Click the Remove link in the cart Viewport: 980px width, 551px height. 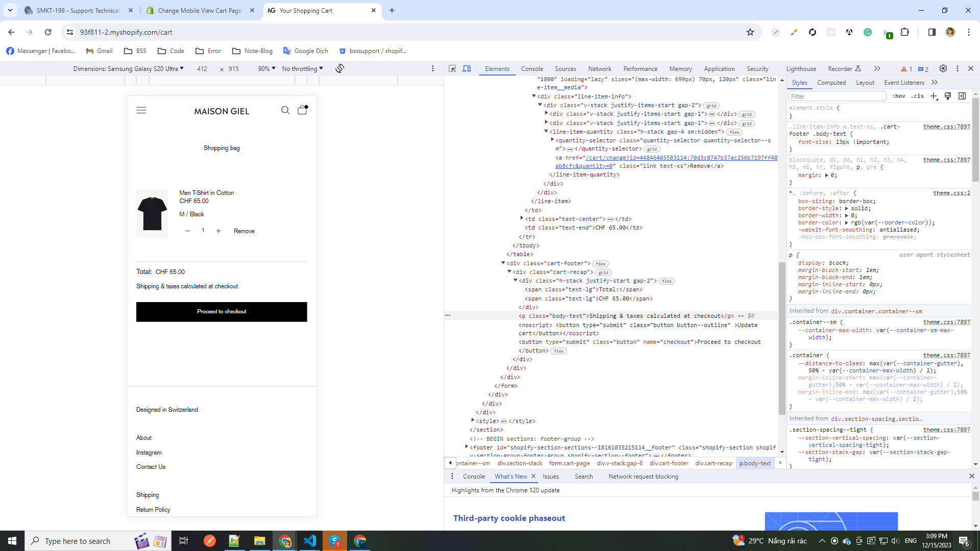[x=244, y=231]
